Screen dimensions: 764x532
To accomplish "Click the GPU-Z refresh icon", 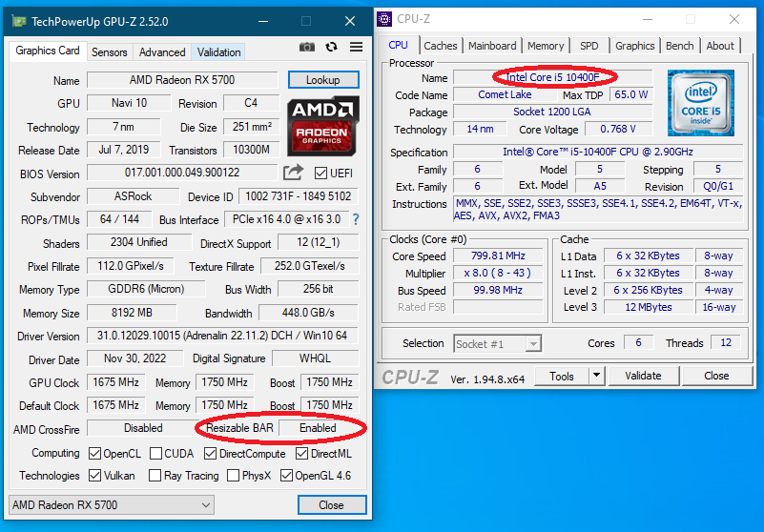I will pos(331,47).
